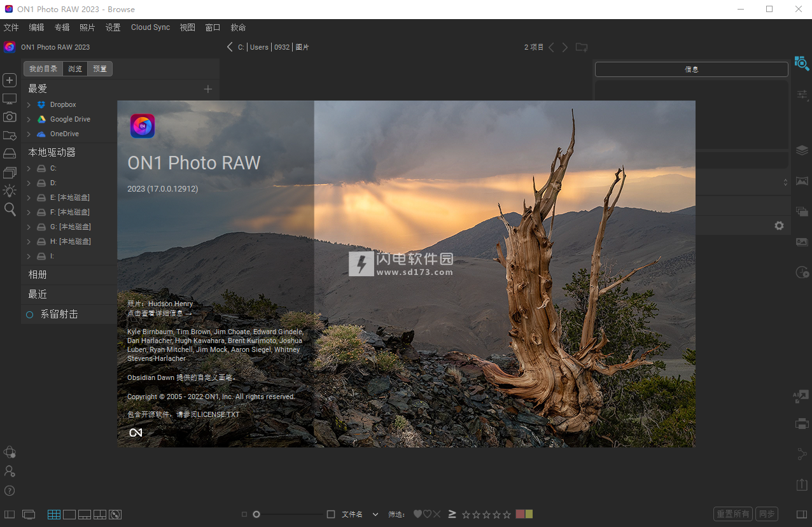Click the Focus stacking icon

pos(802,242)
